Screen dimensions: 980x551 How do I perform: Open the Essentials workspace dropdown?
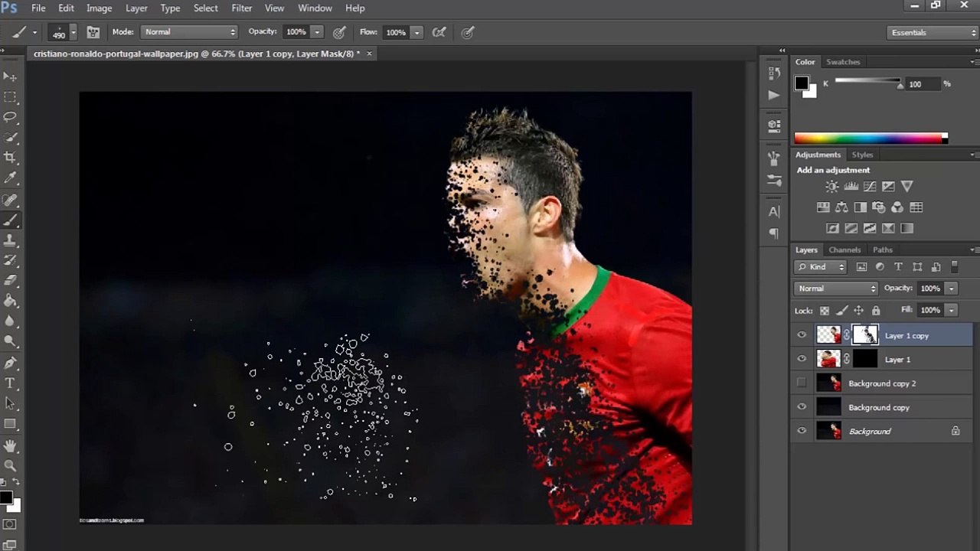click(x=933, y=32)
